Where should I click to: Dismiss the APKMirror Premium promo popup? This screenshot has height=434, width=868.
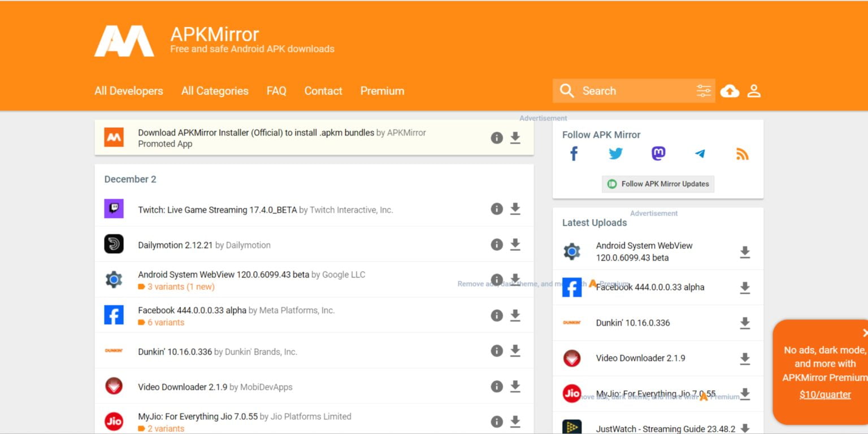tap(865, 333)
